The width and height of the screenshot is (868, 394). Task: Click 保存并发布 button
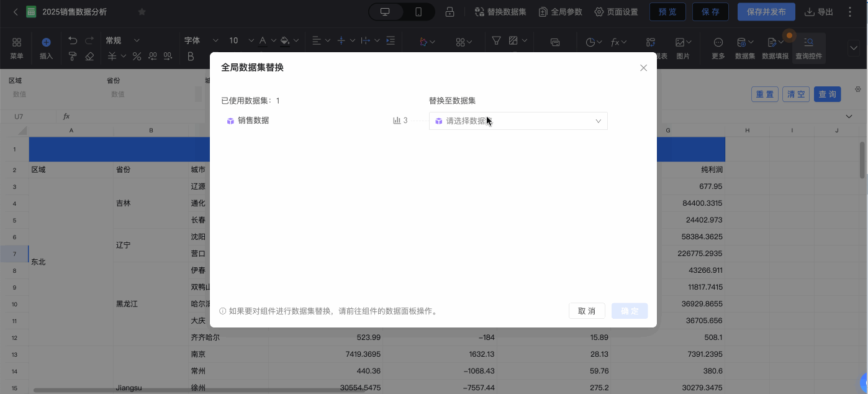(x=766, y=12)
